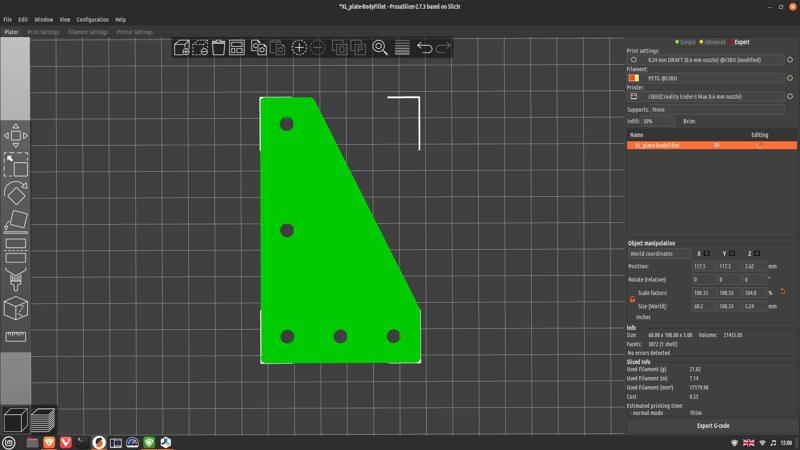This screenshot has height=450, width=800.
Task: Click the Add instance plus icon
Action: point(299,48)
